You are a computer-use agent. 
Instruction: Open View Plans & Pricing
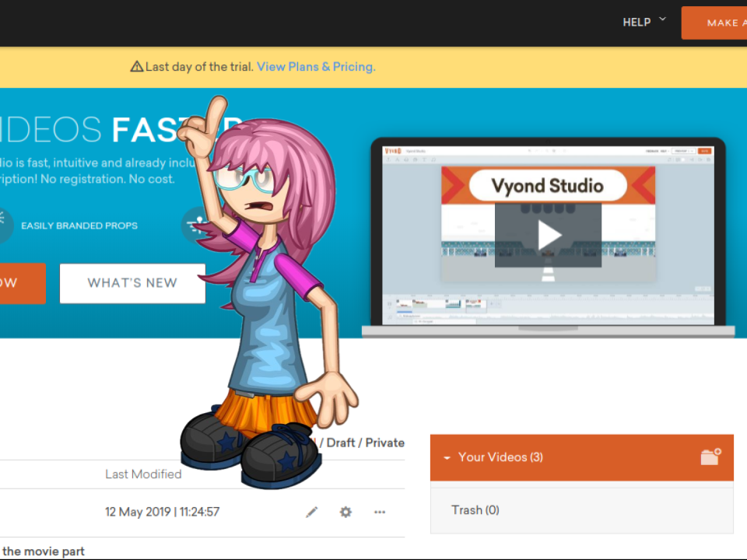[315, 67]
